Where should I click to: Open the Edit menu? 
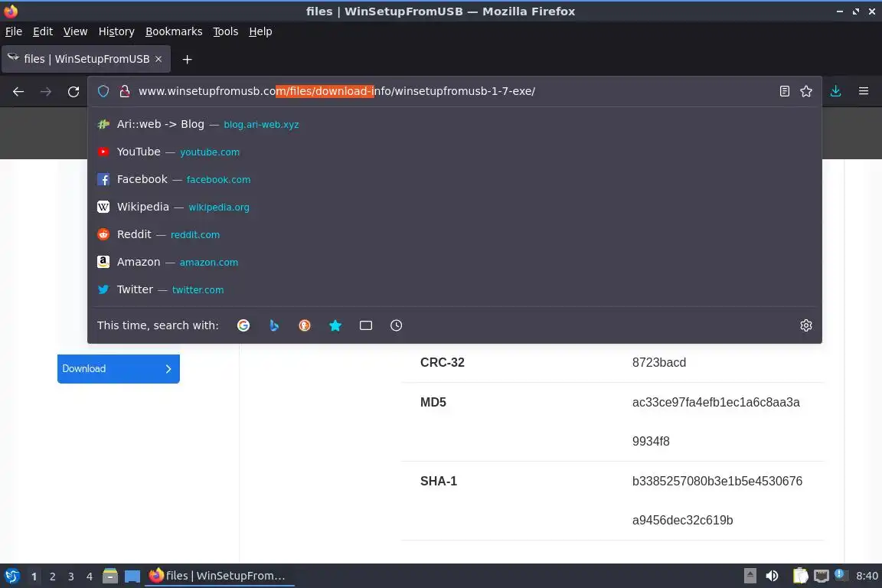point(43,31)
